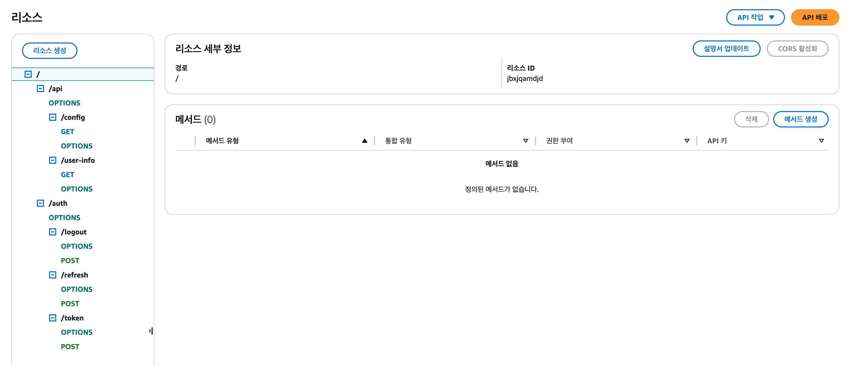Collapse the /user-info resource node
This screenshot has width=868, height=366.
coord(53,160)
